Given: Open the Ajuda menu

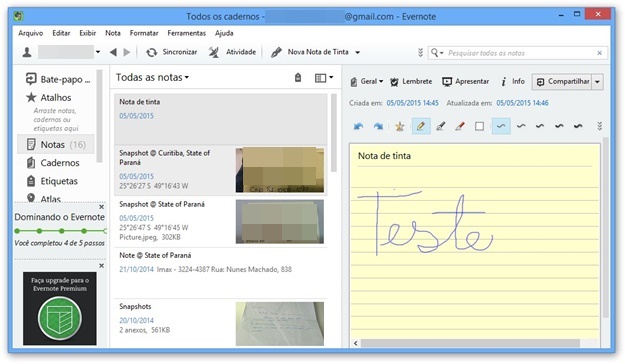Looking at the screenshot, I should click(224, 33).
